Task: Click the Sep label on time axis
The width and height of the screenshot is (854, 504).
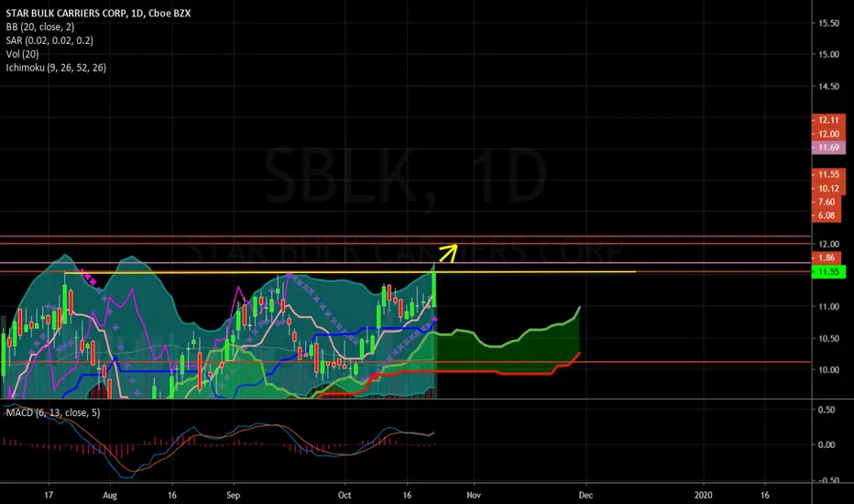Action: [233, 495]
